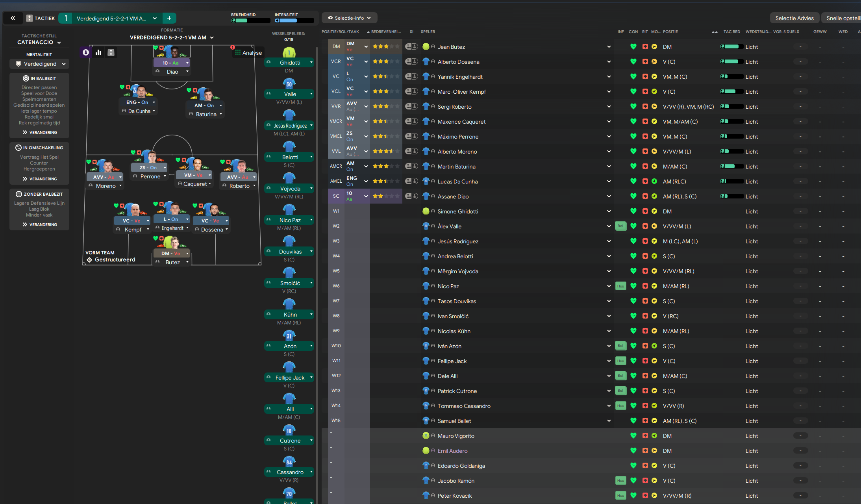Click Jean Butez's pick-info icon in the SI column
Screen dimensions: 861x504
pos(411,46)
